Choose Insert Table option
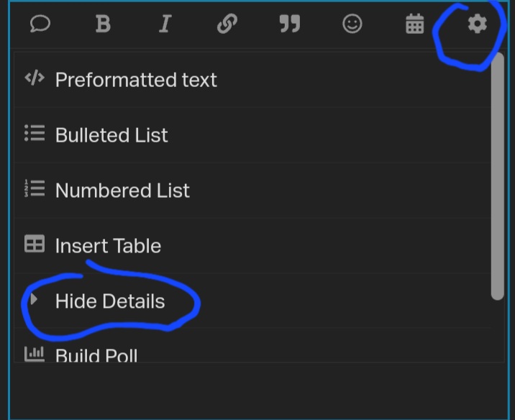 [x=108, y=246]
